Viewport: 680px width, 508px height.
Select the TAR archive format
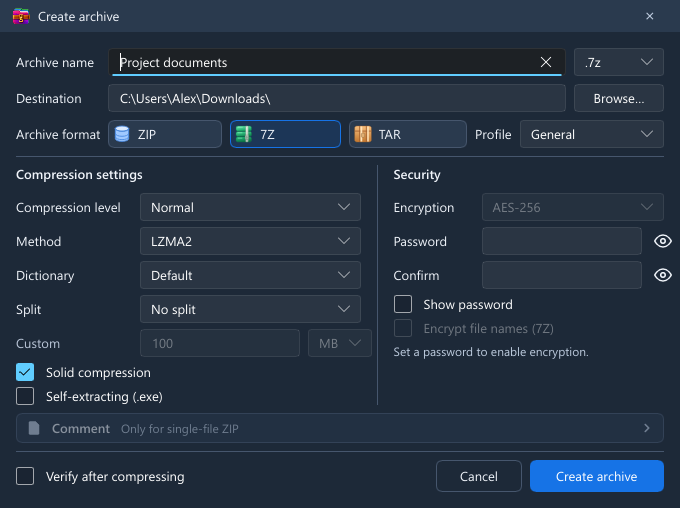click(x=408, y=134)
